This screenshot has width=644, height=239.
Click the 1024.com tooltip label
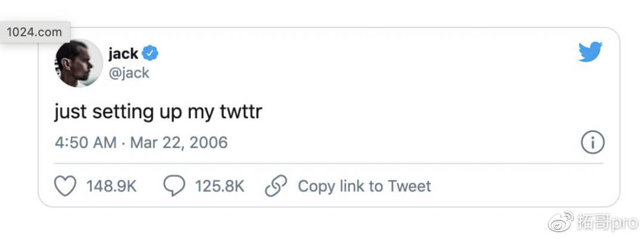click(35, 32)
